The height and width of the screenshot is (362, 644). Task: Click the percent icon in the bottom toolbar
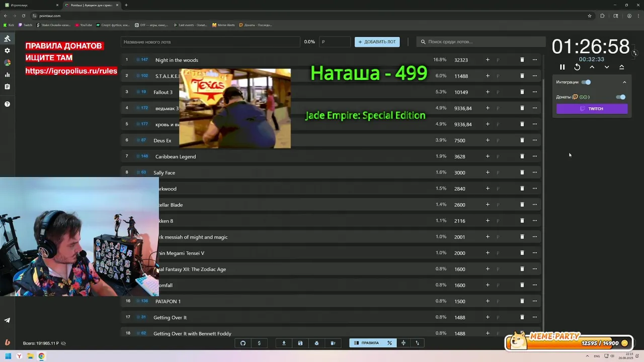pyautogui.click(x=389, y=343)
